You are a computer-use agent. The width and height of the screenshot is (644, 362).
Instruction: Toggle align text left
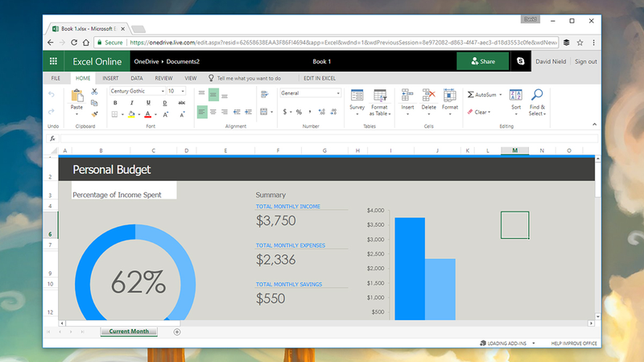tap(202, 112)
